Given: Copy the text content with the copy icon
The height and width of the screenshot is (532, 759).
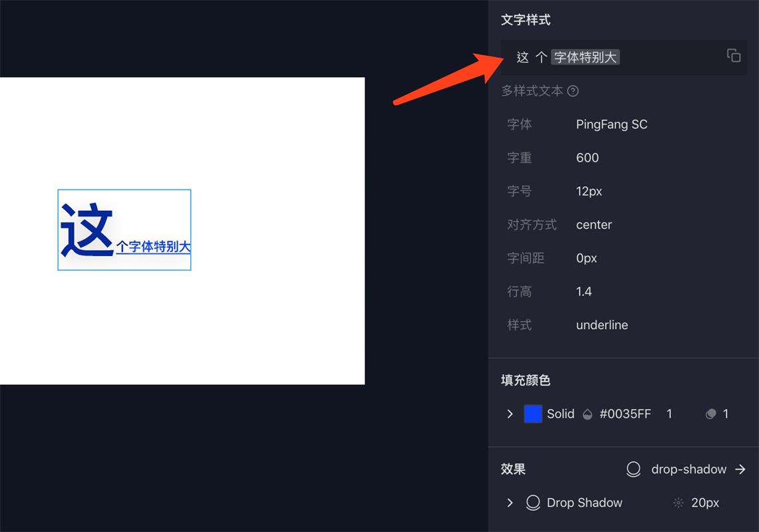Looking at the screenshot, I should pyautogui.click(x=733, y=56).
